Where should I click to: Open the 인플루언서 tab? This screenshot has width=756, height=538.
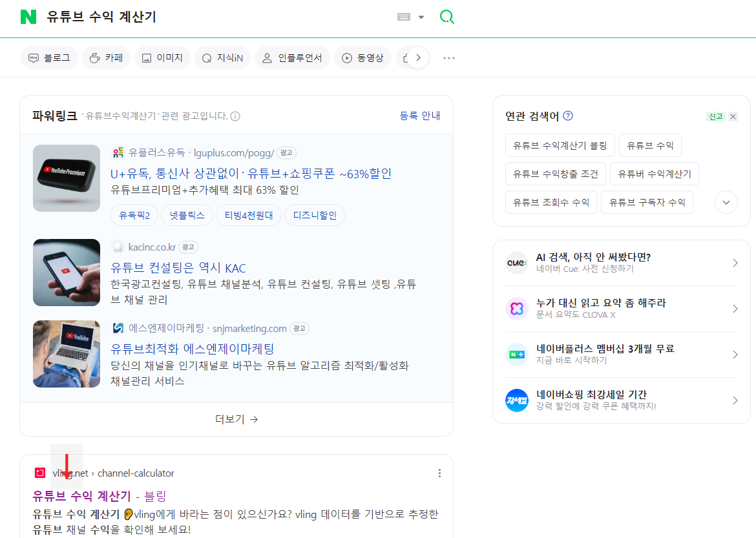click(x=291, y=58)
